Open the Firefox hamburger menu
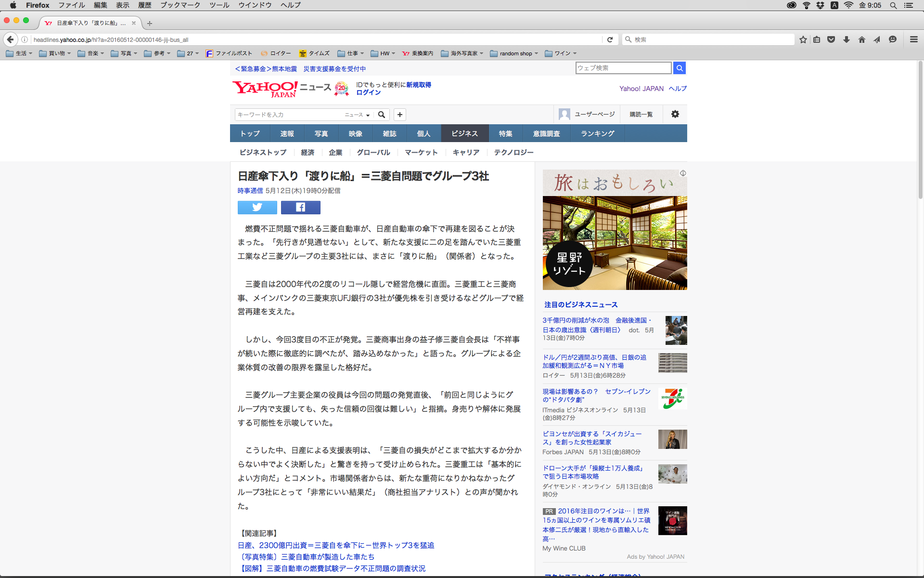The width and height of the screenshot is (924, 578). (913, 39)
